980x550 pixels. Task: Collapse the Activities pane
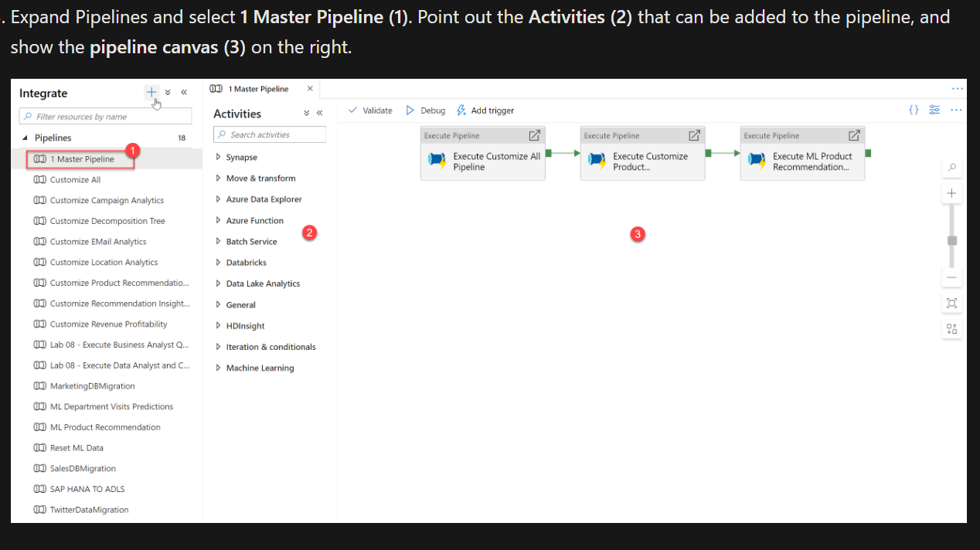319,113
